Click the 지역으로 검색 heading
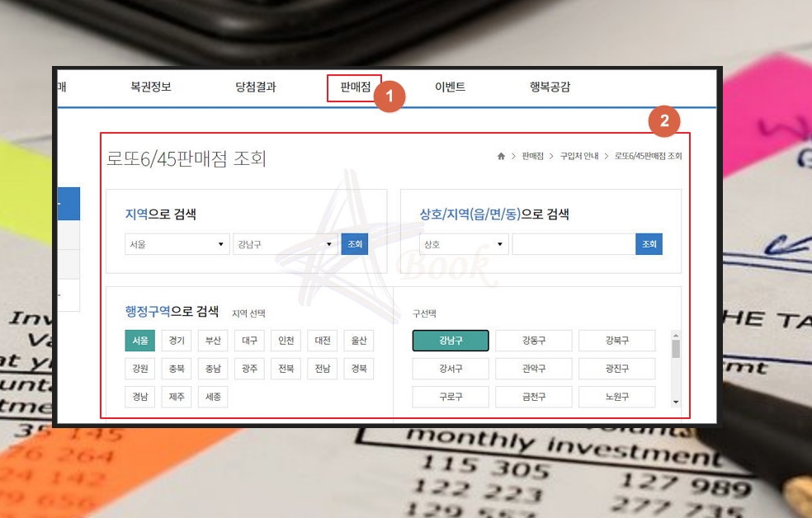The image size is (812, 518). 161,214
